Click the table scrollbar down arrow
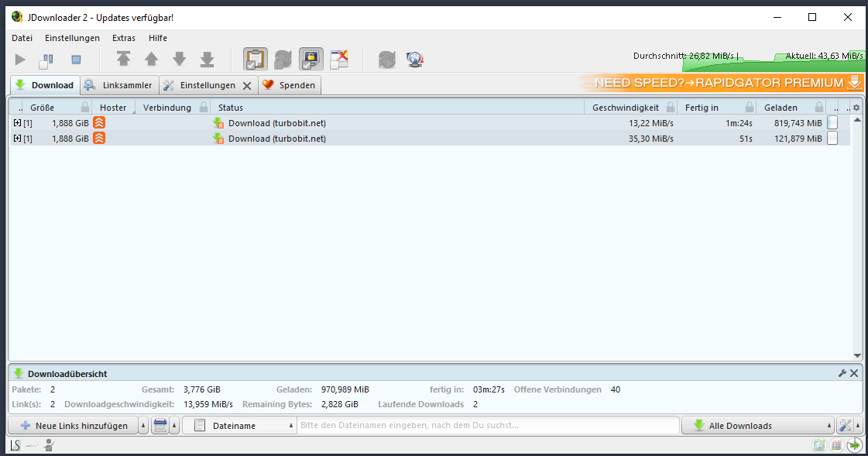Screen dimensions: 868x456 (x=857, y=356)
